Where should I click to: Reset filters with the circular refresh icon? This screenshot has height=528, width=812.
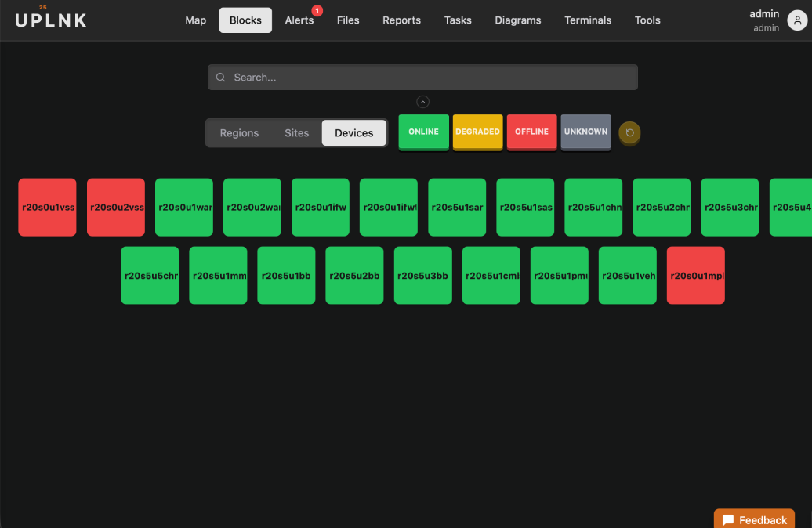click(629, 132)
